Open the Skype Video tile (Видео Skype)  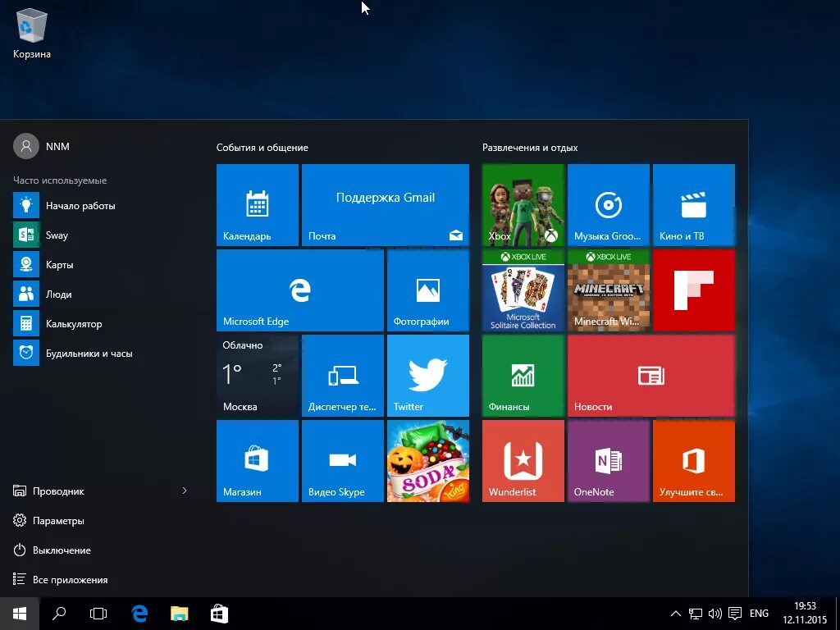(x=343, y=461)
